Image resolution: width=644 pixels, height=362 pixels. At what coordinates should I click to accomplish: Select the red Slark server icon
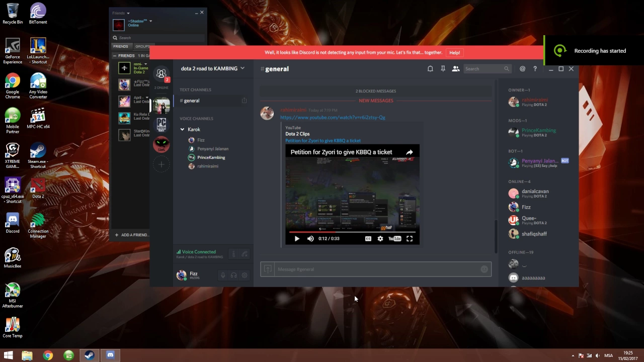pyautogui.click(x=161, y=144)
